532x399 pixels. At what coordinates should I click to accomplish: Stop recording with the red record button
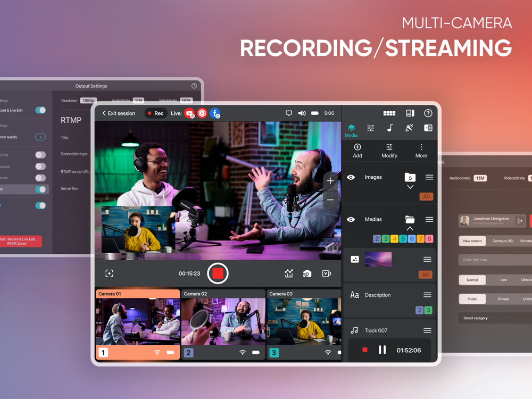(218, 273)
